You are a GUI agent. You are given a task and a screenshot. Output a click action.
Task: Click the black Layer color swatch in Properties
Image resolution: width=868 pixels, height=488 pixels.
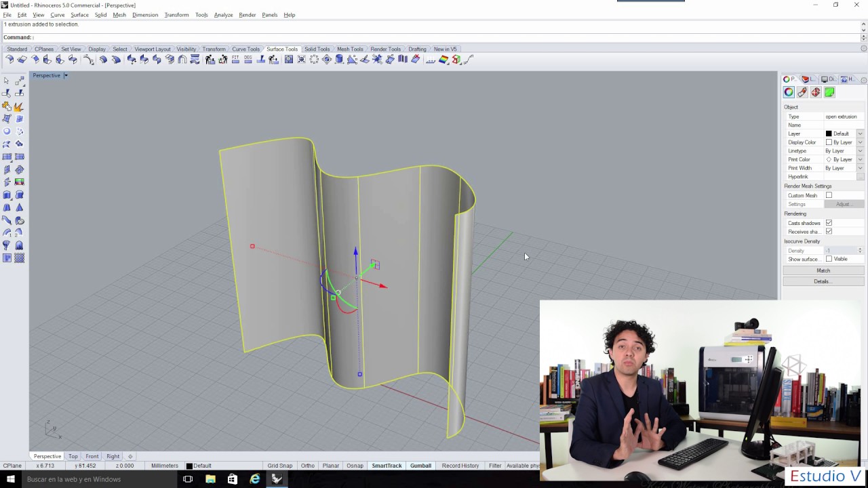829,134
